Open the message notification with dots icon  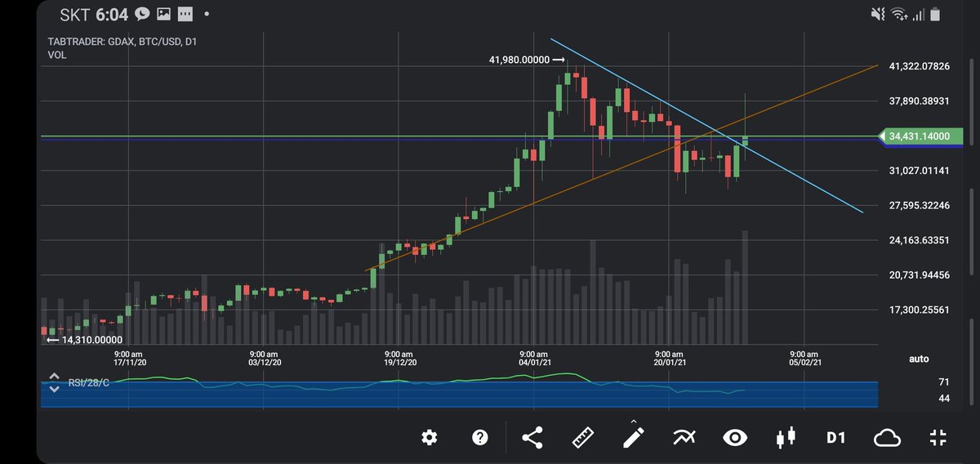[185, 14]
